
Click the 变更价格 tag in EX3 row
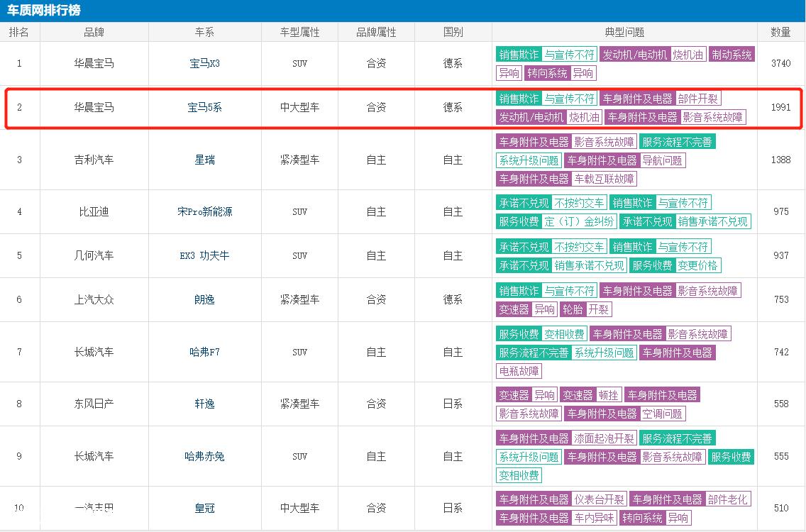[697, 266]
